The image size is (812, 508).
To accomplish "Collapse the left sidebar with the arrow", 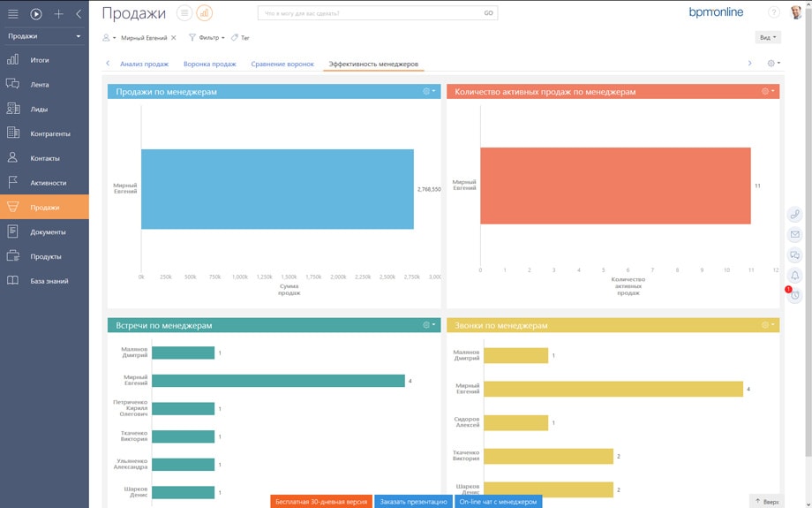I will [x=79, y=14].
